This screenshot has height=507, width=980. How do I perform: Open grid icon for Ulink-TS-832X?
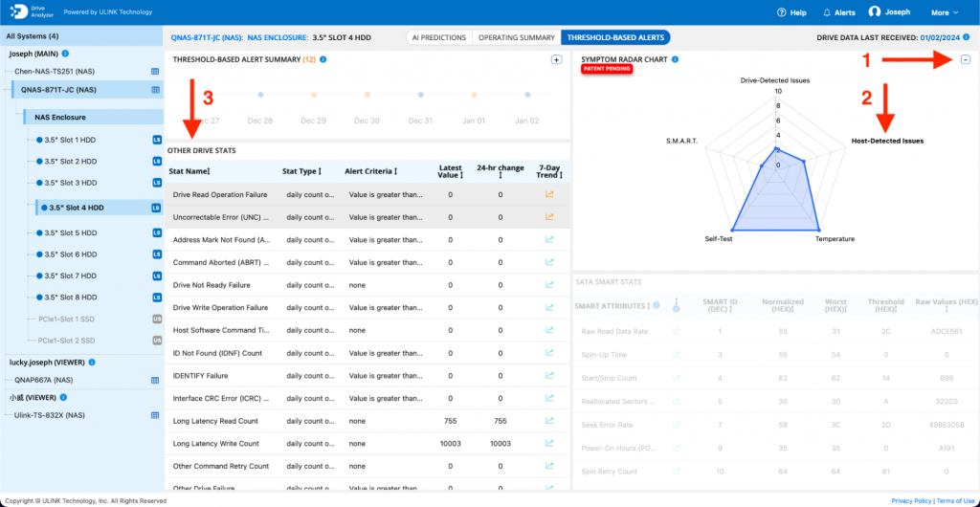[155, 415]
